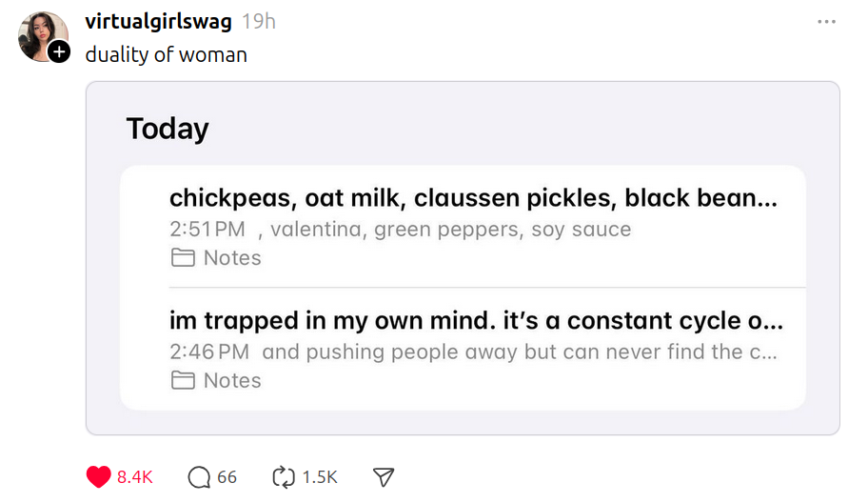The height and width of the screenshot is (503, 868).
Task: Visit the virtualgirlswag username link
Action: [x=158, y=21]
